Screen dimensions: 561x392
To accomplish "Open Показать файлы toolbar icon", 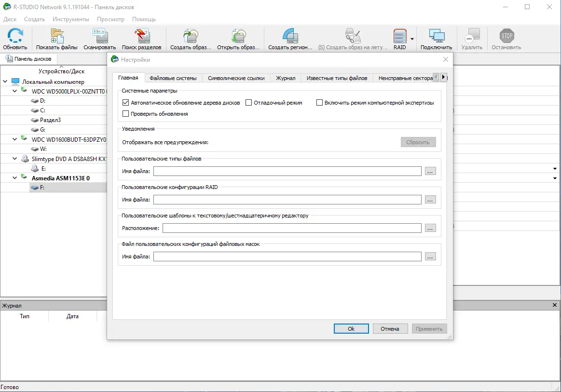I will click(x=57, y=36).
